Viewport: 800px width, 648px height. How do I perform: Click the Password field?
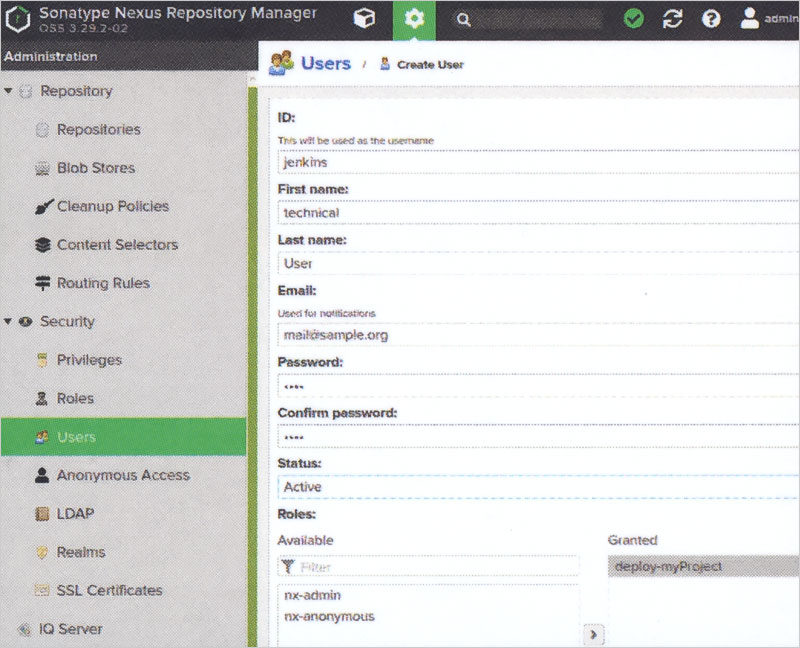click(x=538, y=386)
